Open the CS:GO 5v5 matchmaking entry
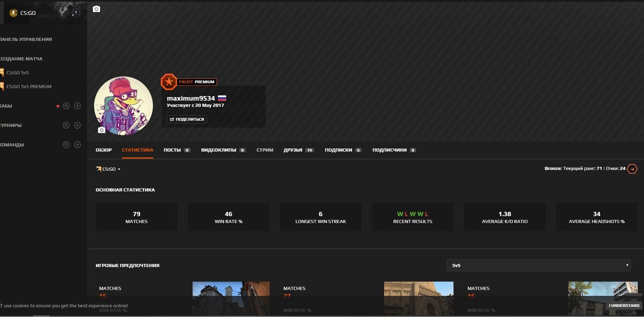644x317 pixels. [17, 72]
